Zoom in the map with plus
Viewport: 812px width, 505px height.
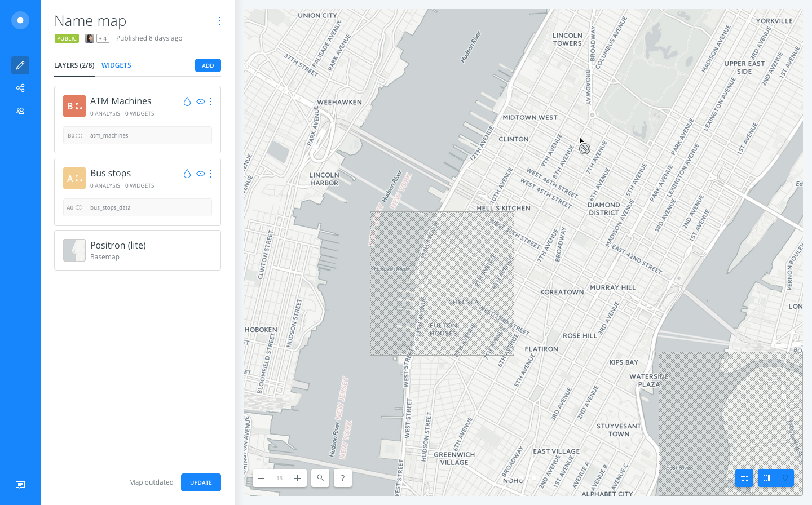297,478
